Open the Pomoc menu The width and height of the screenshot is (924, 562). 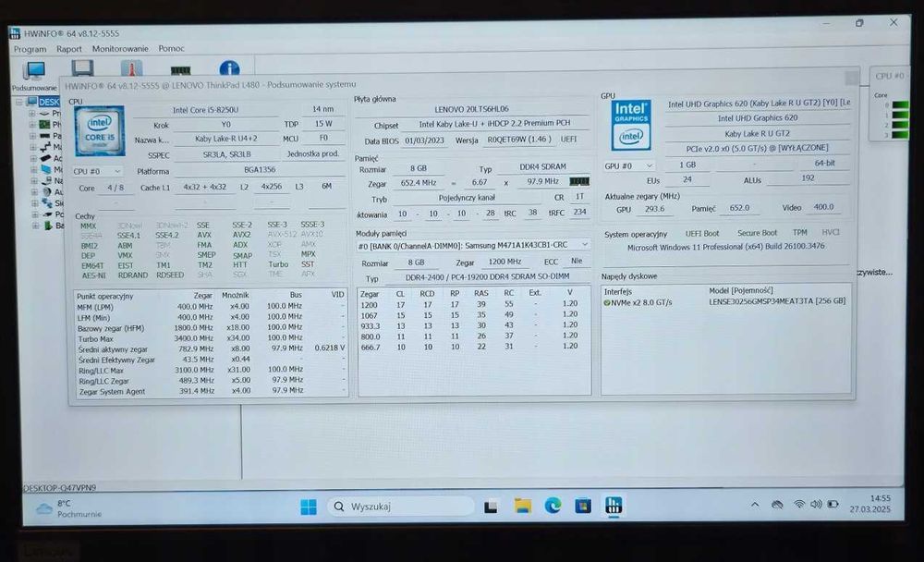pyautogui.click(x=171, y=48)
